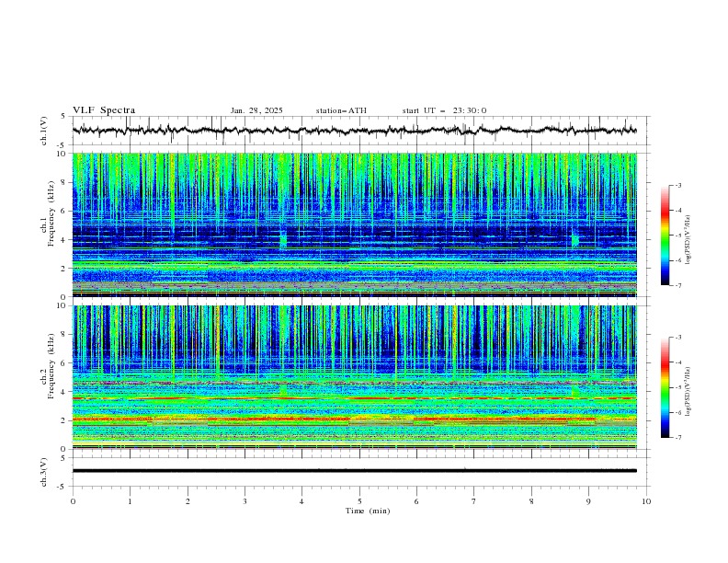Click the ch.1 frequency tick "6"
This screenshot has height=563, width=728.
[65, 211]
